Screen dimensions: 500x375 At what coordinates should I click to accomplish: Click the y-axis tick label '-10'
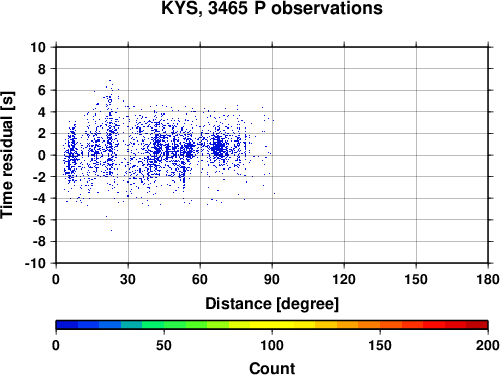tap(35, 263)
